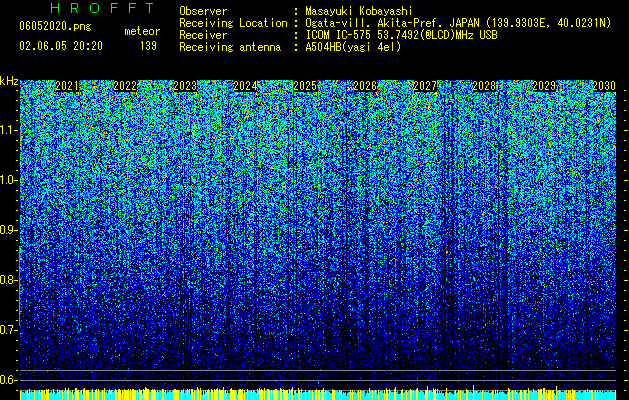
Task: Click the 2022 time marker
Action: 125,86
